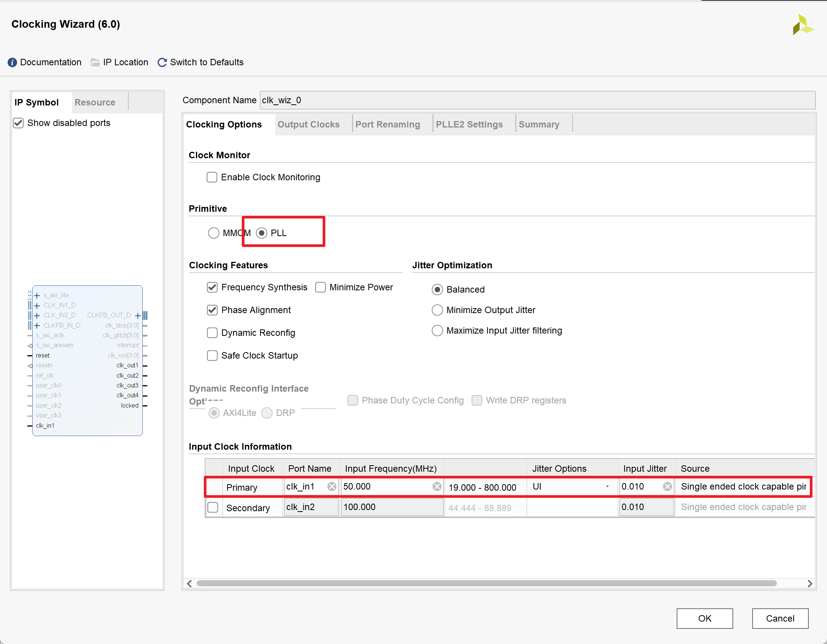Enable the Secondary input clock checkbox
This screenshot has width=827, height=644.
pyautogui.click(x=213, y=507)
